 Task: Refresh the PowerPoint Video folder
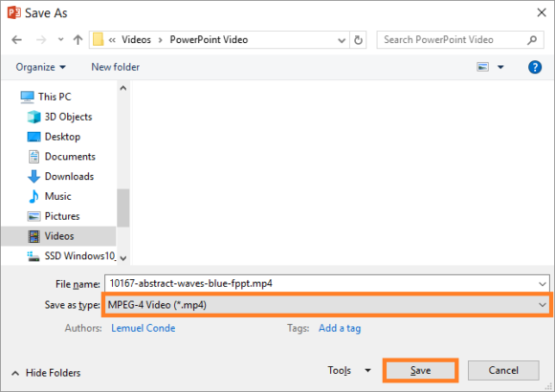[x=358, y=40]
